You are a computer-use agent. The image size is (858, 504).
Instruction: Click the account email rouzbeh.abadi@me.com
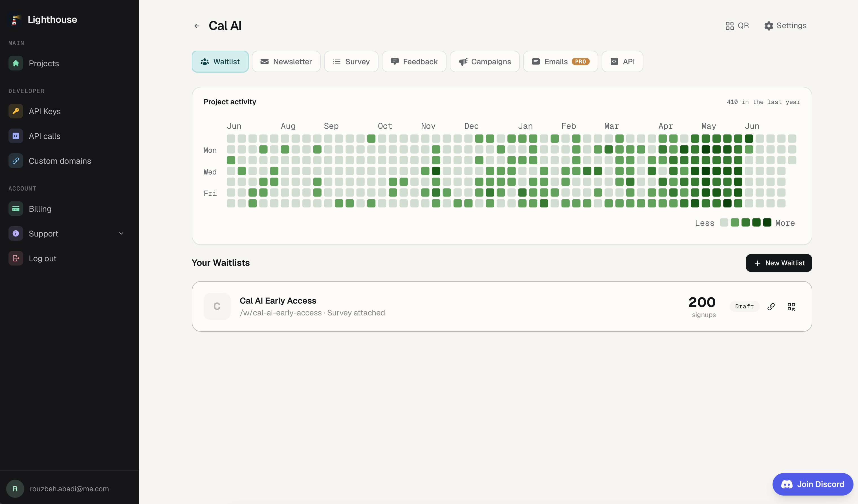pyautogui.click(x=69, y=489)
